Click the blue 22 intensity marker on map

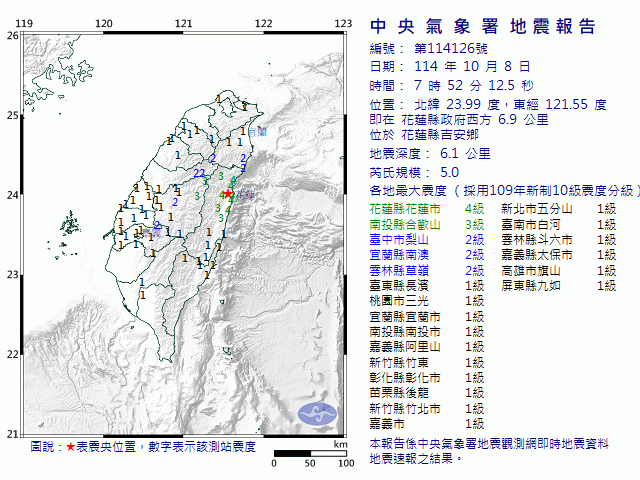(x=199, y=174)
